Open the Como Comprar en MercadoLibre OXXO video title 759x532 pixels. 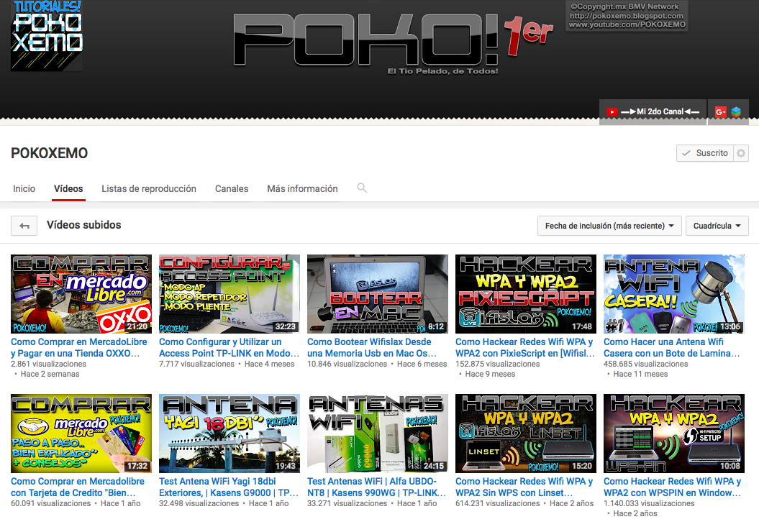79,347
